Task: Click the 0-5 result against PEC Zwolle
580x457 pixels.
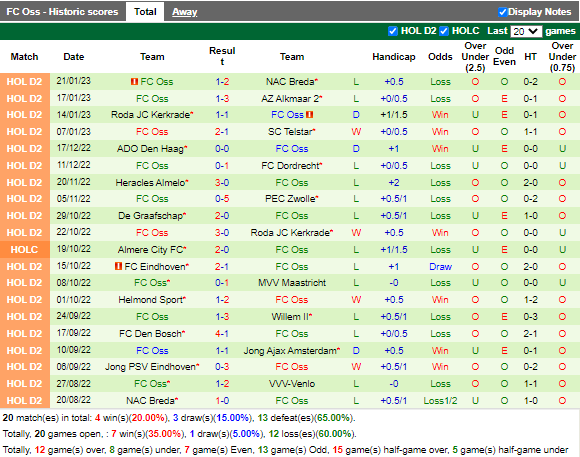Action: (222, 199)
